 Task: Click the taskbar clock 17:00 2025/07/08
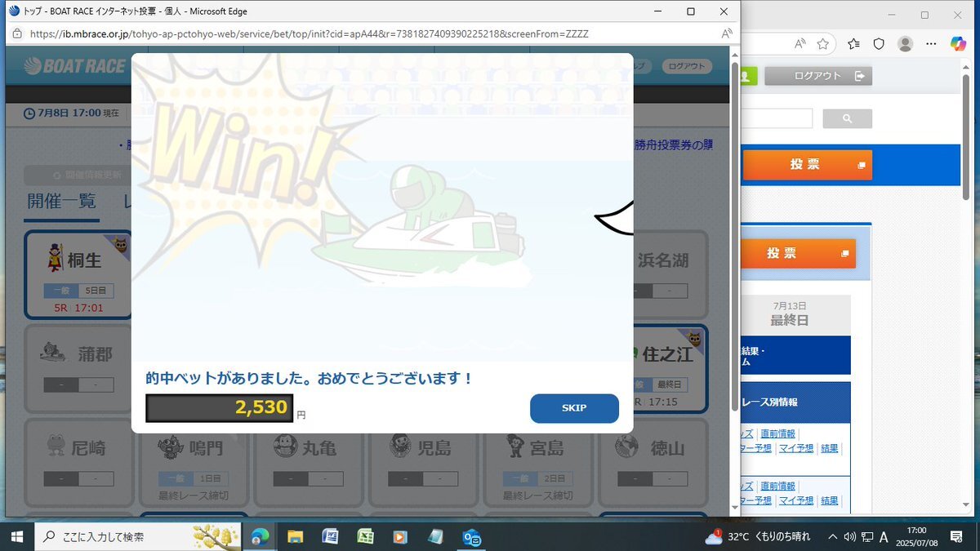pos(916,536)
